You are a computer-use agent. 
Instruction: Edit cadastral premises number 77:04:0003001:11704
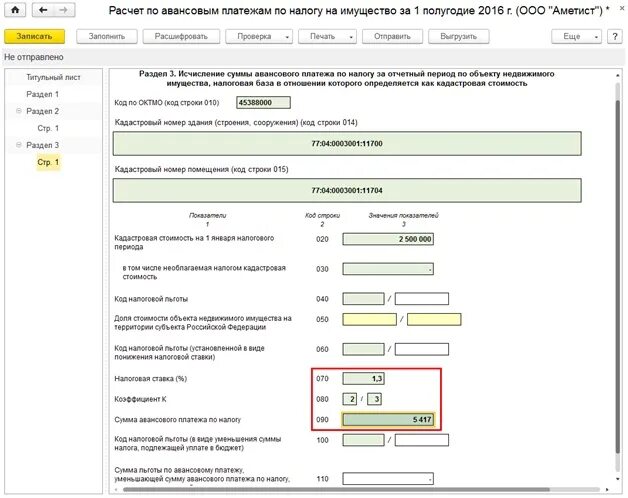pos(347,190)
